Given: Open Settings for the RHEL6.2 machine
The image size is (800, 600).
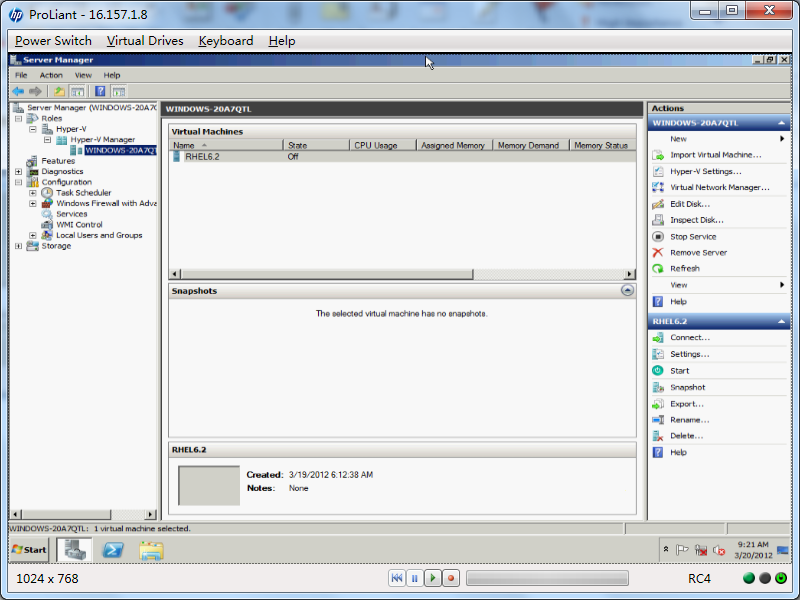Looking at the screenshot, I should (689, 354).
